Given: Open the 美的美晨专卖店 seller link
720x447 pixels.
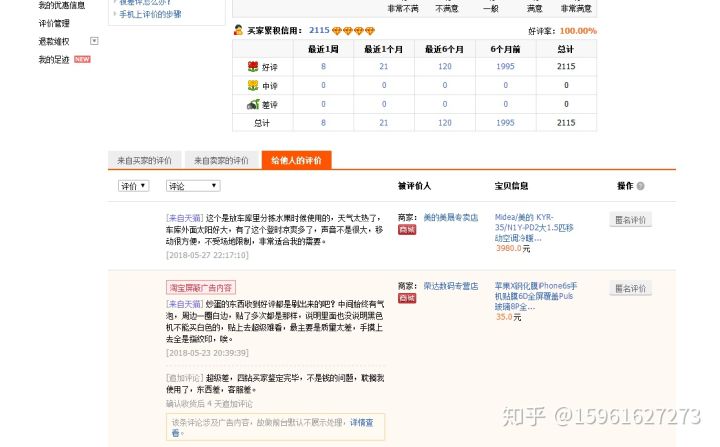Looking at the screenshot, I should point(450,217).
